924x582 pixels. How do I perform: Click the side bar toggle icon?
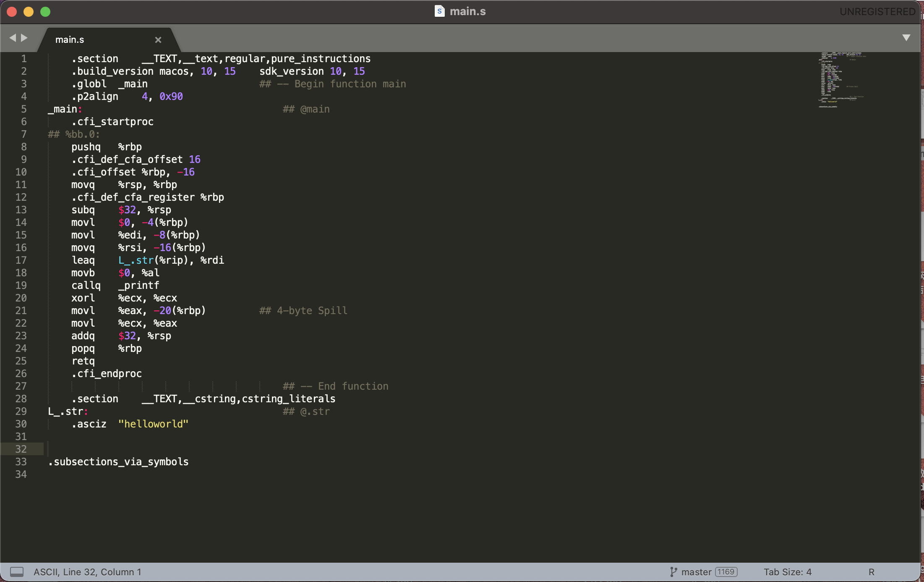[x=17, y=572]
